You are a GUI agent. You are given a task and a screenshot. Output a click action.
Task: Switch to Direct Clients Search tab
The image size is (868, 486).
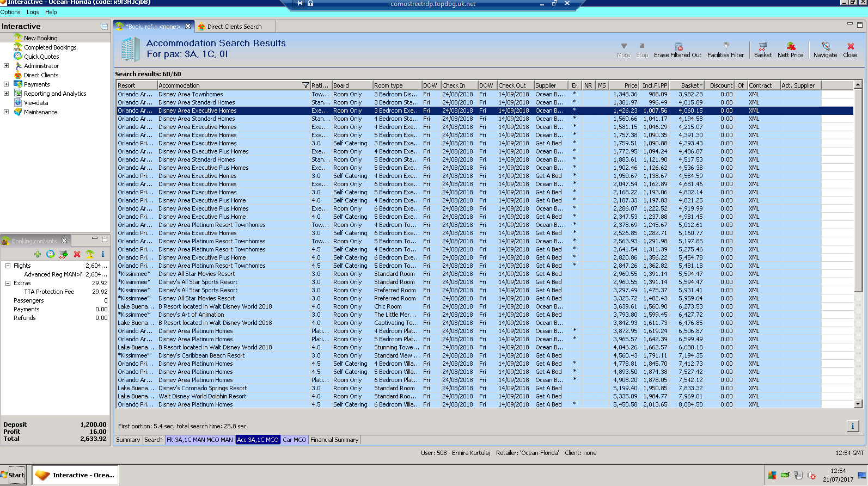(x=235, y=26)
